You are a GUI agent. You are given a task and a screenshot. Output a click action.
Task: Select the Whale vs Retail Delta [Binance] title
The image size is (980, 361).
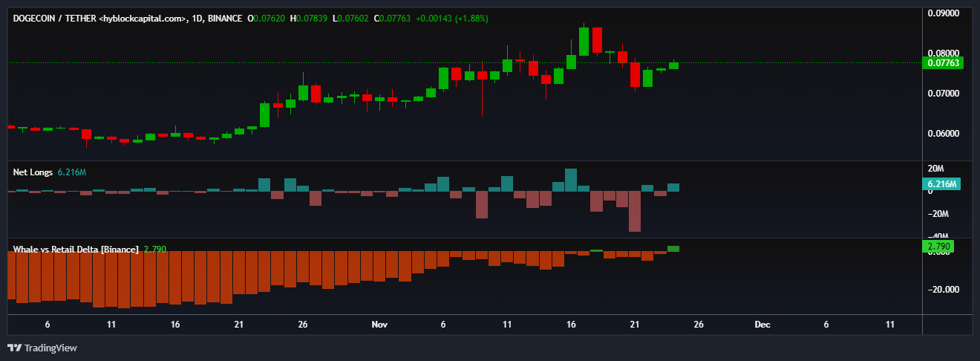click(x=76, y=250)
